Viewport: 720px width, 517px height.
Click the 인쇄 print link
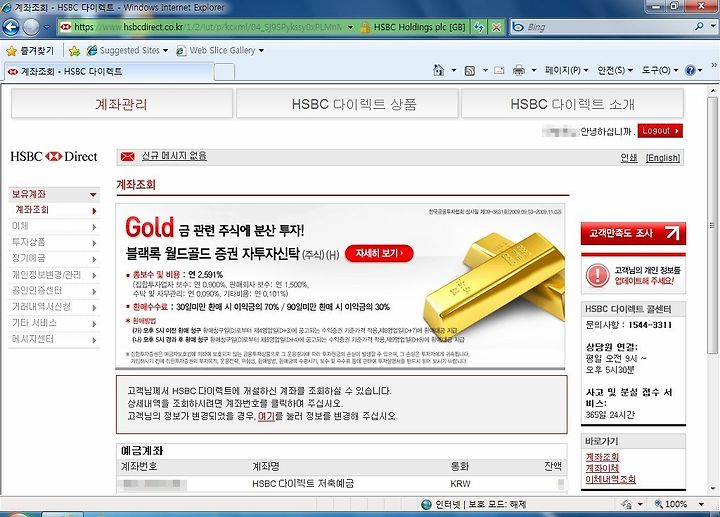pyautogui.click(x=629, y=157)
